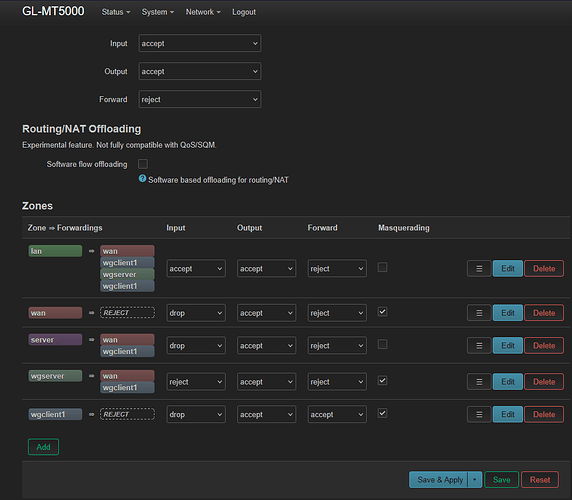Open the wan zone Output dropdown
The height and width of the screenshot is (500, 572).
click(266, 313)
